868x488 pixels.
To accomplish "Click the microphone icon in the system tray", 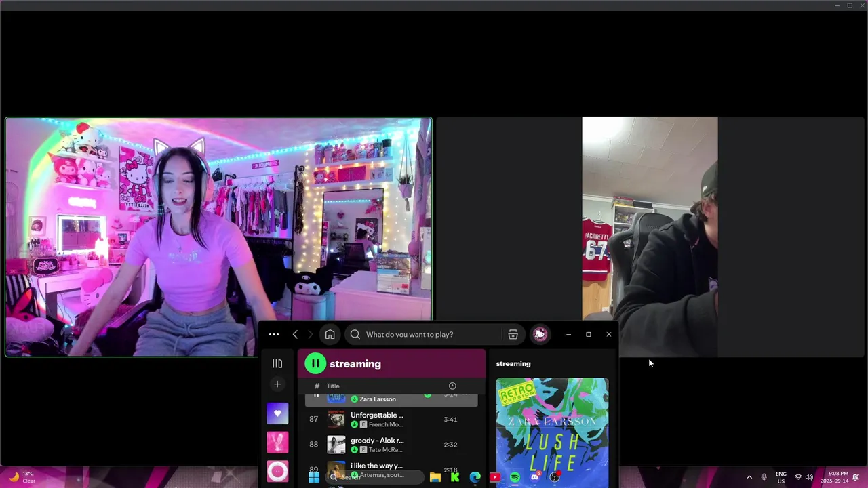I will (x=764, y=477).
